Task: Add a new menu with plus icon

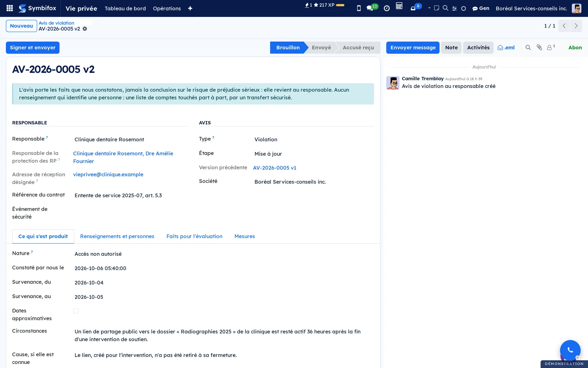Action: click(x=190, y=8)
